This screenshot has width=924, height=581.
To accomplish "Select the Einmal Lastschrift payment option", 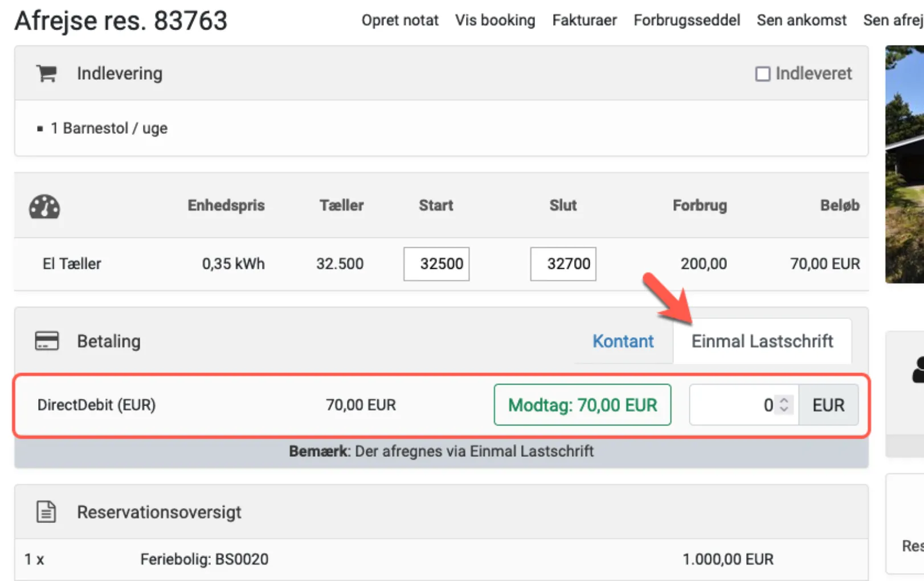I will [x=762, y=341].
